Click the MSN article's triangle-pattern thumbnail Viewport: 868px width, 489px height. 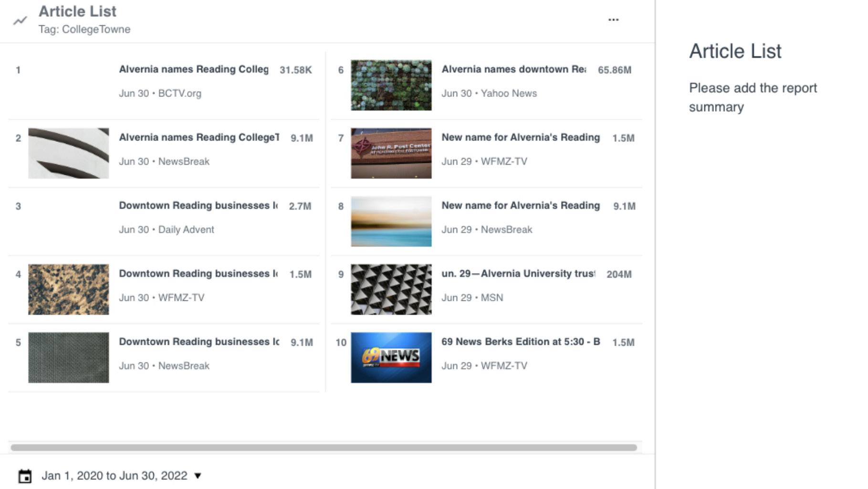pos(391,289)
